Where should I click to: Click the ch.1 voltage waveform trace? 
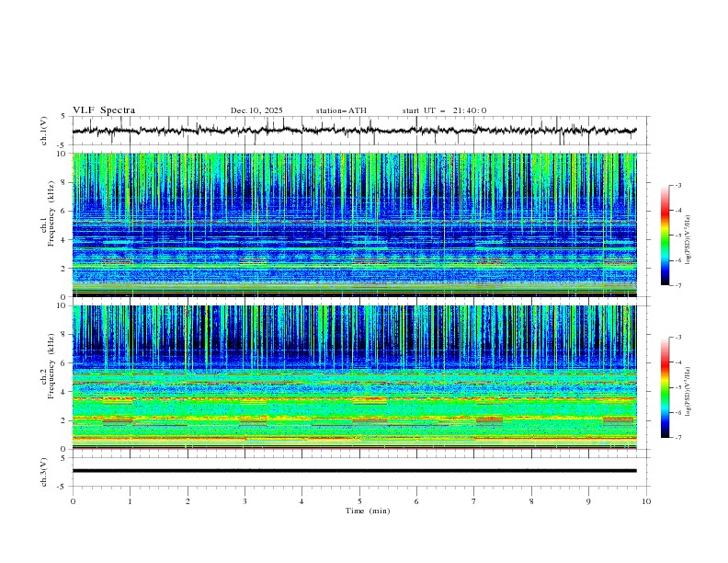(354, 131)
